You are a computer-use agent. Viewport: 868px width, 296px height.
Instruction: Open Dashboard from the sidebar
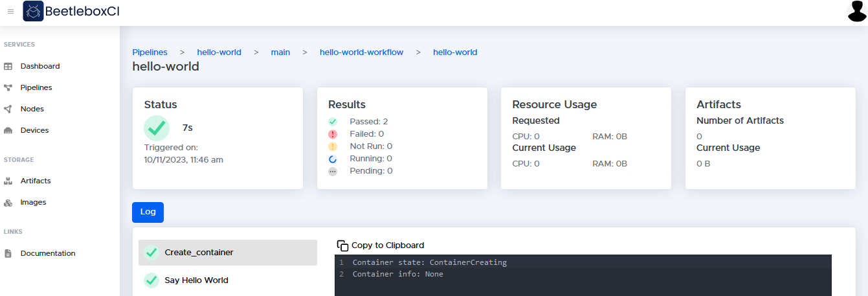tap(40, 66)
